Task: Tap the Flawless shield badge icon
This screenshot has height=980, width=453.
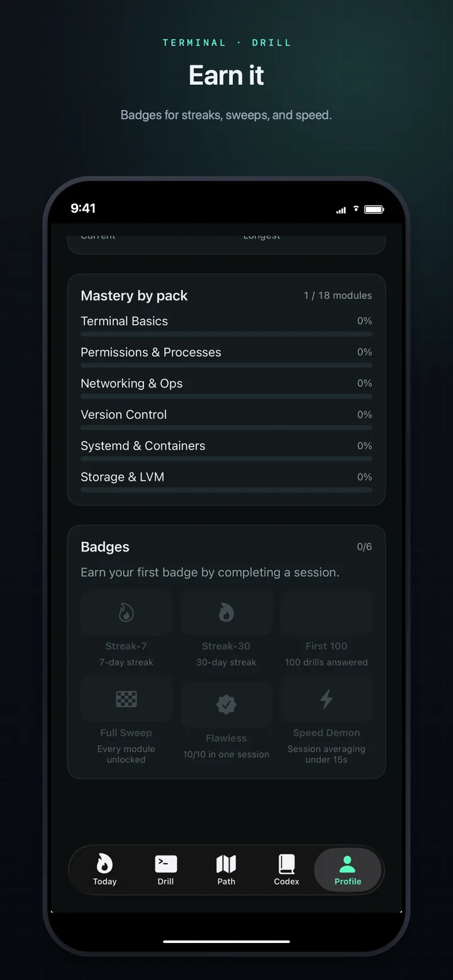Action: coord(226,704)
